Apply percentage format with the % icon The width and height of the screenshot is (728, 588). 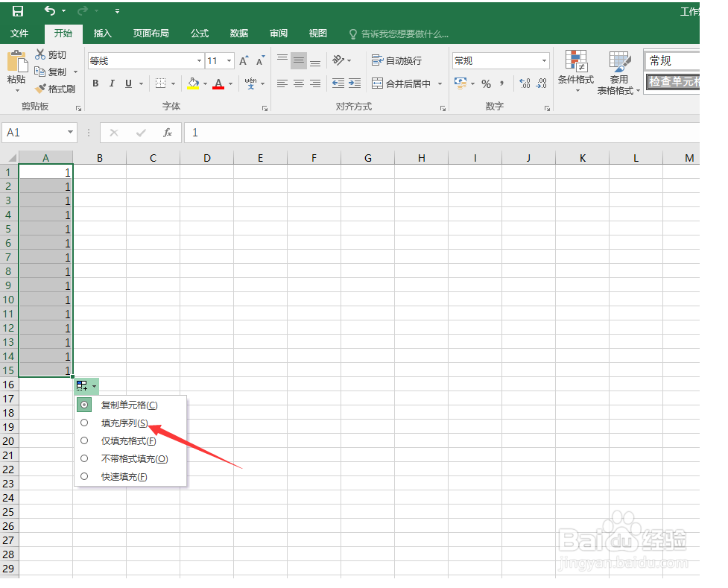click(x=486, y=83)
